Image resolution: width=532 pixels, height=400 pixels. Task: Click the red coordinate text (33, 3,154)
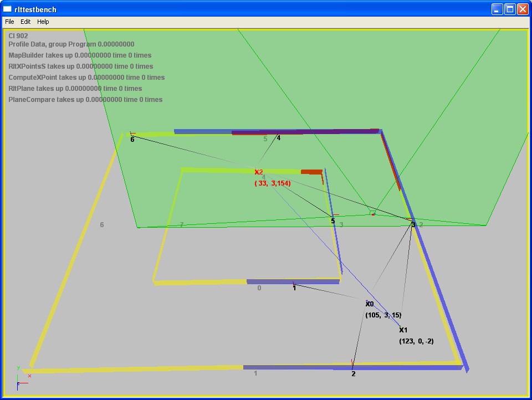[273, 183]
